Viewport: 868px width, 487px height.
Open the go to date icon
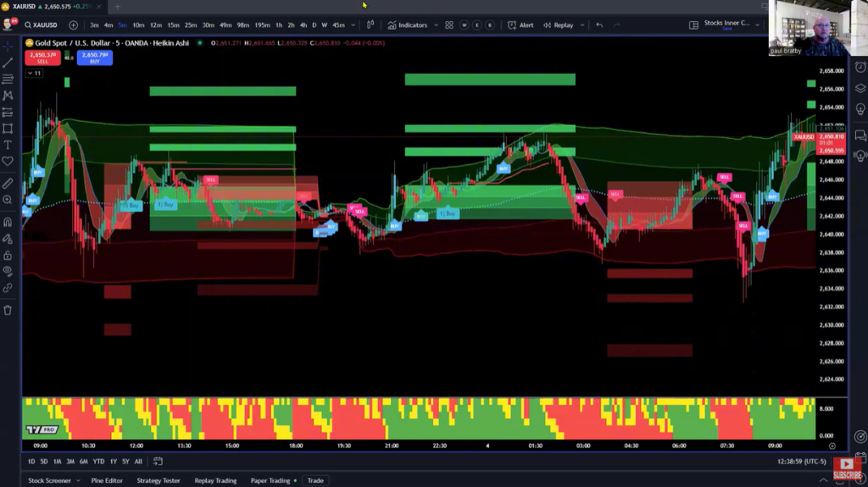[158, 462]
